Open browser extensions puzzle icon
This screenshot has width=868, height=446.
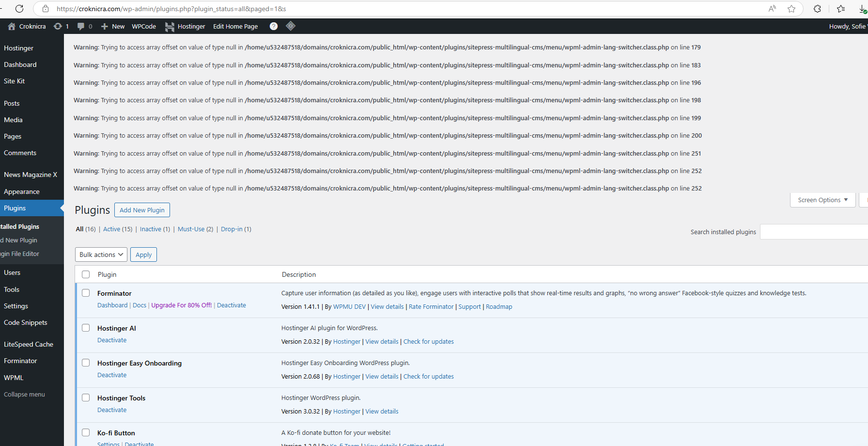click(x=817, y=9)
